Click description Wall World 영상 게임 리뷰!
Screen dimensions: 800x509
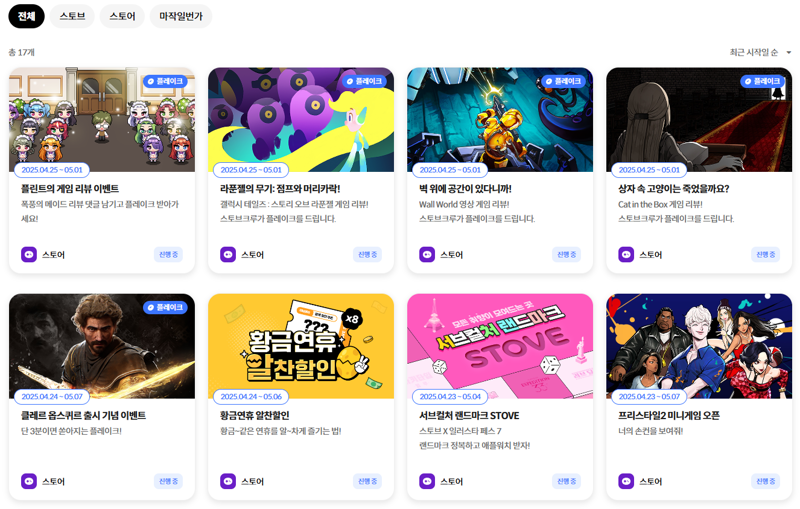click(464, 204)
